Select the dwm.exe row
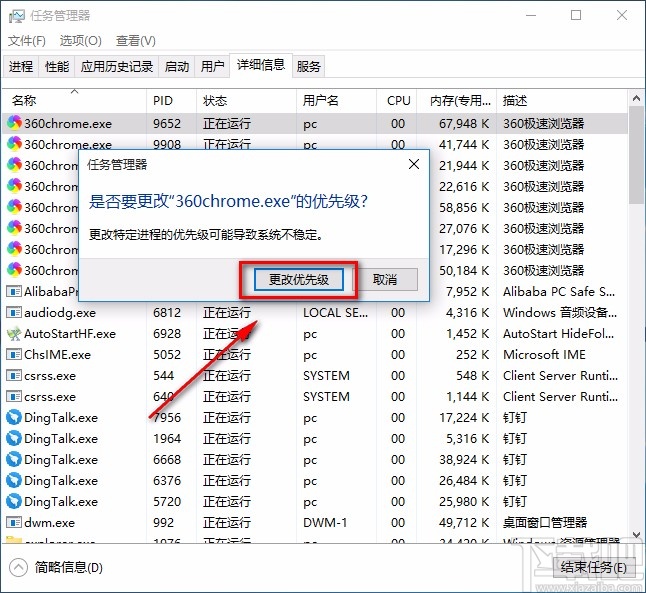 315,523
